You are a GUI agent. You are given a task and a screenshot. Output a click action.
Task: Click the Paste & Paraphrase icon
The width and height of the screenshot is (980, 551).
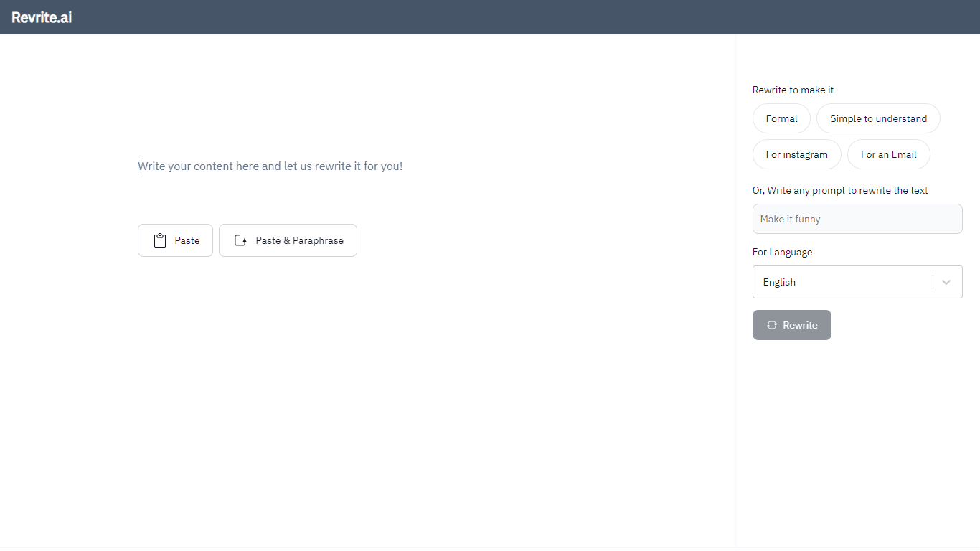point(241,241)
